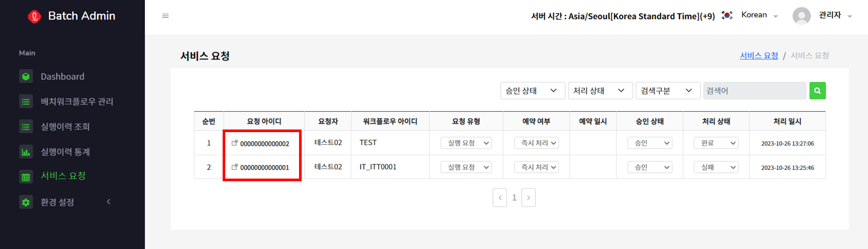Open the 승인 상태 filter dropdown
The width and height of the screenshot is (868, 249).
click(x=533, y=90)
